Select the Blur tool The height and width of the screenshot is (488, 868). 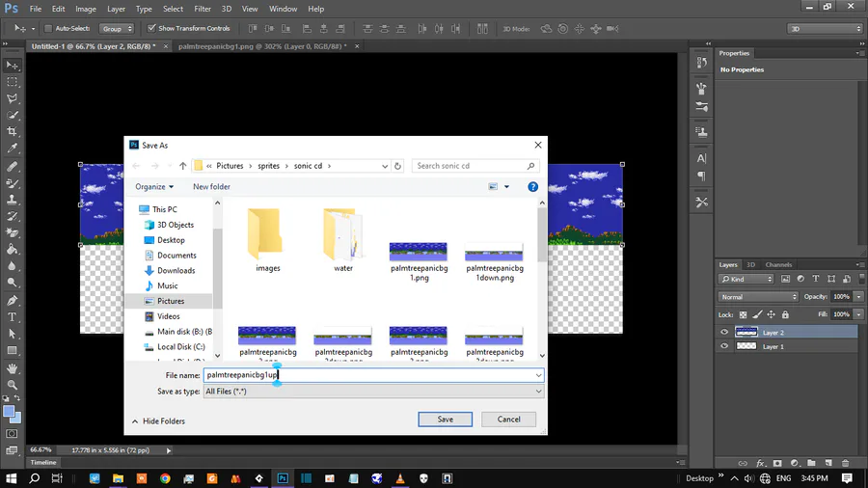pos(13,266)
